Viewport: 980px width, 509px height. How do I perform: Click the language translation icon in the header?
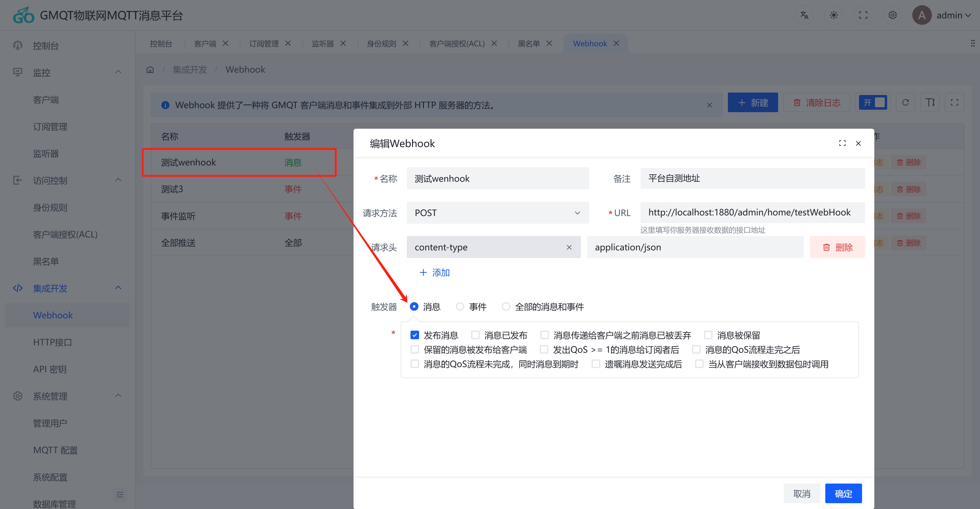(x=804, y=15)
